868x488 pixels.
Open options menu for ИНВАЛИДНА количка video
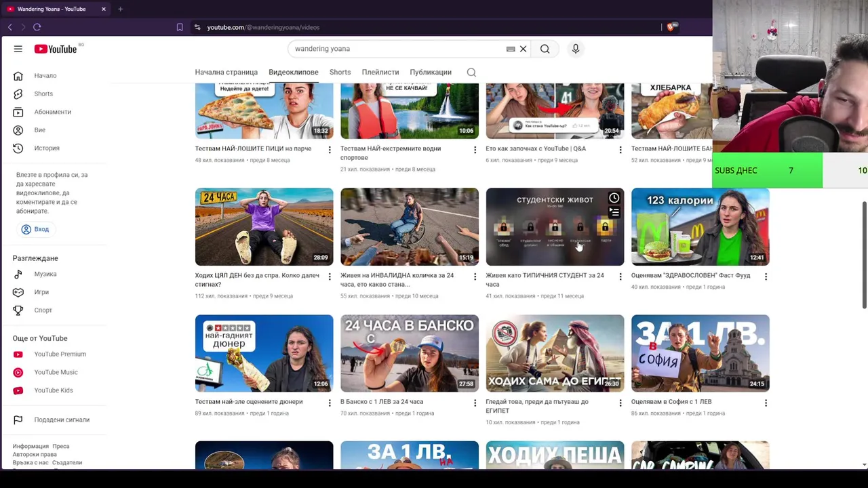[475, 277]
